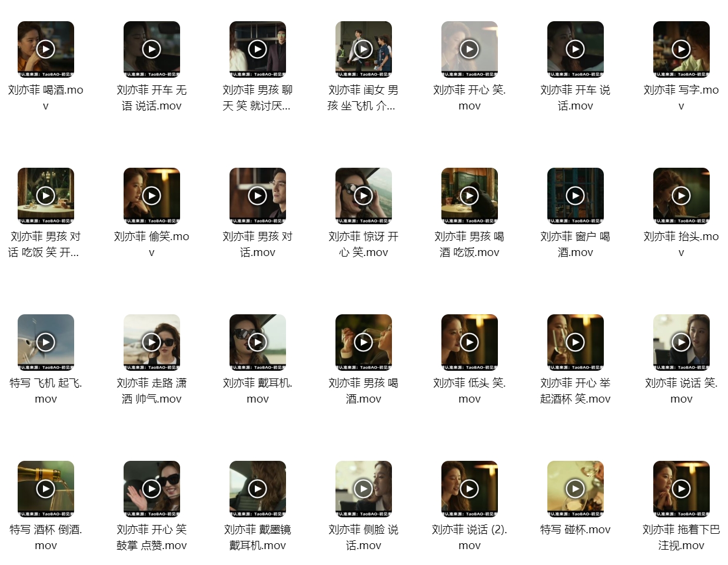Open the 刘亦菲 开车 无语 说话.mov thumbnail
Viewport: 728px width, 565px height.
coord(152,49)
